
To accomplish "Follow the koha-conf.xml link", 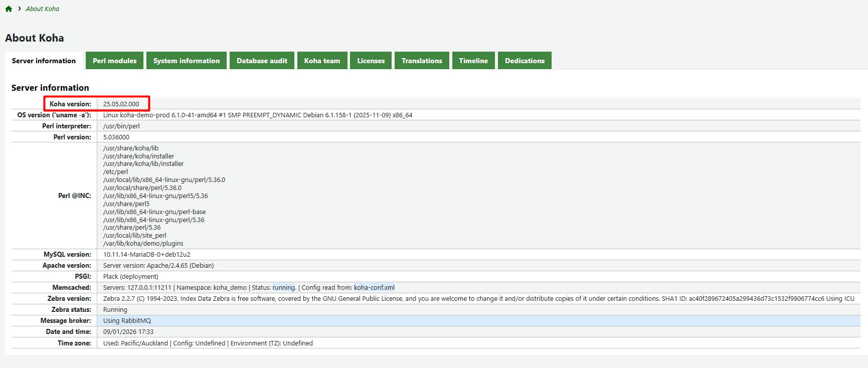I will (374, 287).
